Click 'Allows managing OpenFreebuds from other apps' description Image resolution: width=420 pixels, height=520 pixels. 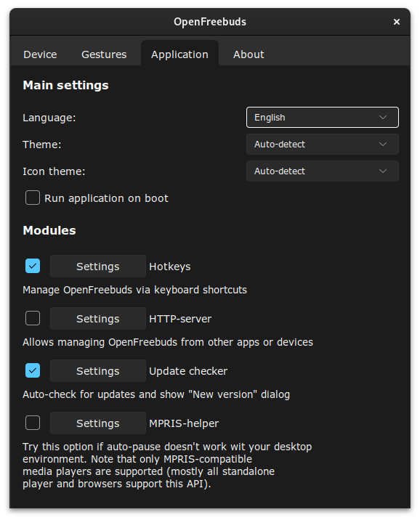(x=168, y=342)
